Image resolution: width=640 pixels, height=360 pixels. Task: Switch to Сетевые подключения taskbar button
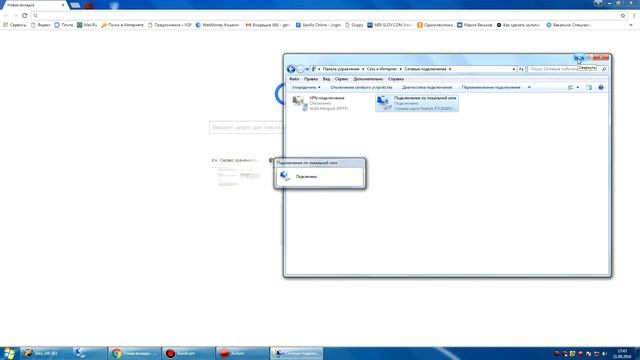[x=296, y=353]
